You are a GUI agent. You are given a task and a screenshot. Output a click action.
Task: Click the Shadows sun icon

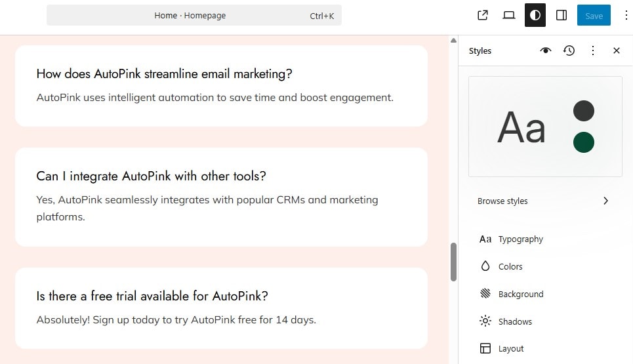click(x=485, y=321)
